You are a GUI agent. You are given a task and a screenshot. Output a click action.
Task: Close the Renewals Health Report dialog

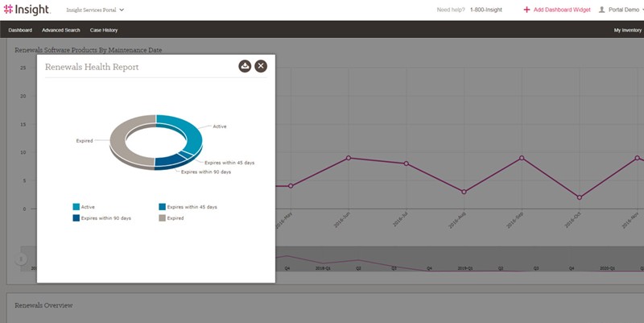[x=261, y=66]
